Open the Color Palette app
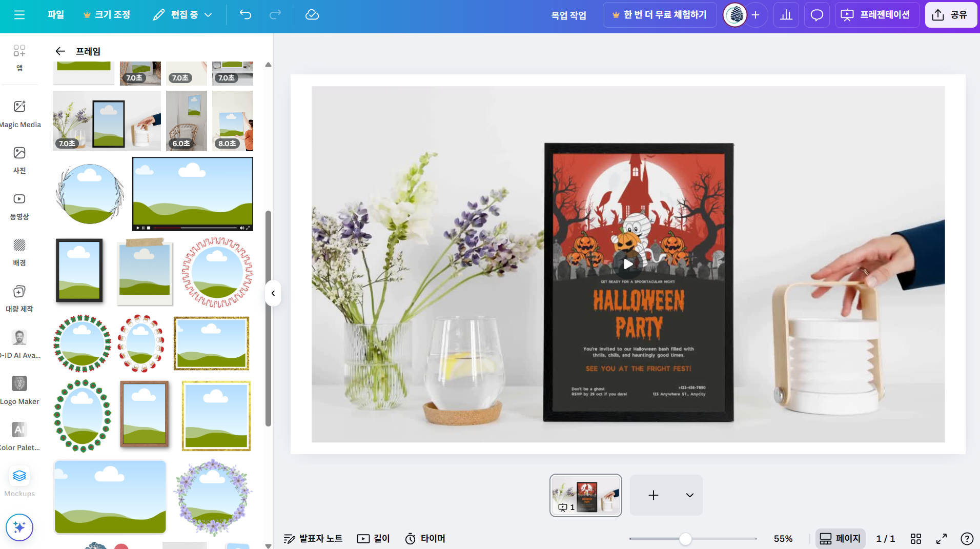Viewport: 980px width, 549px height. pos(19,437)
